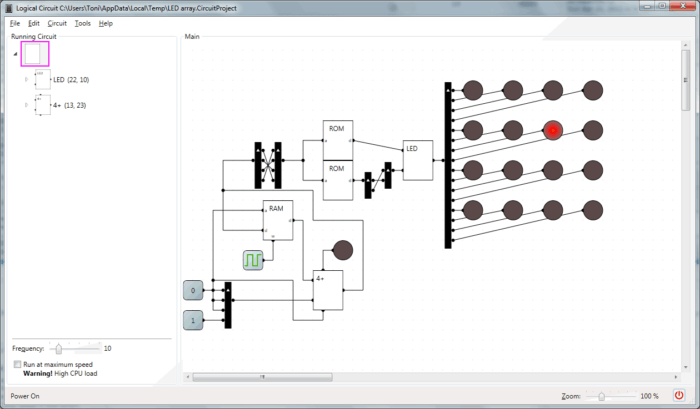Open the Help menu
The image size is (700, 409).
click(x=105, y=23)
